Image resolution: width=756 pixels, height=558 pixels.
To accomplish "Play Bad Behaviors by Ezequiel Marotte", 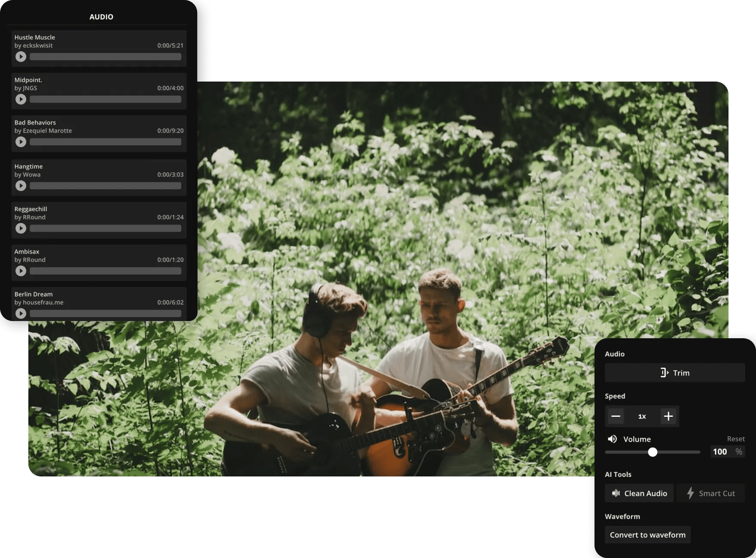I will coord(21,142).
